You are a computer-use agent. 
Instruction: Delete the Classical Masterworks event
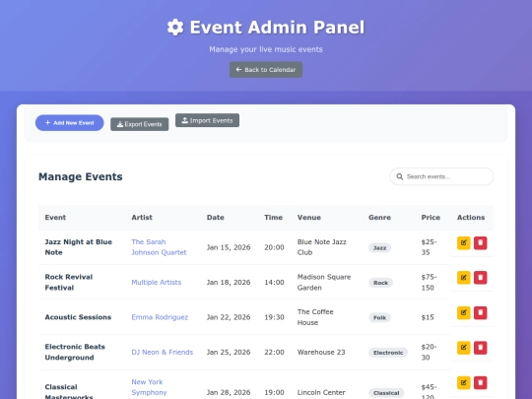[480, 382]
